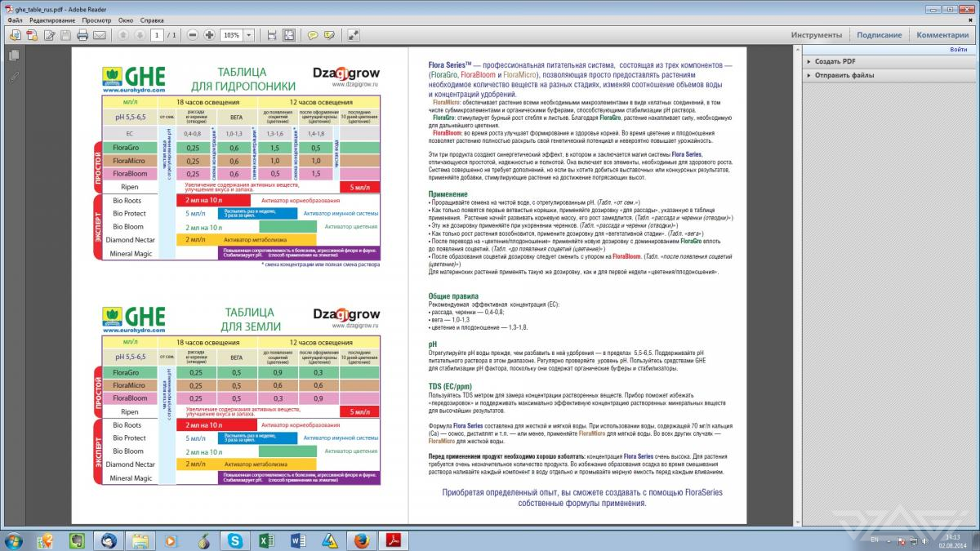The height and width of the screenshot is (551, 980).
Task: Click the 'Применение' section heading
Action: (x=448, y=194)
